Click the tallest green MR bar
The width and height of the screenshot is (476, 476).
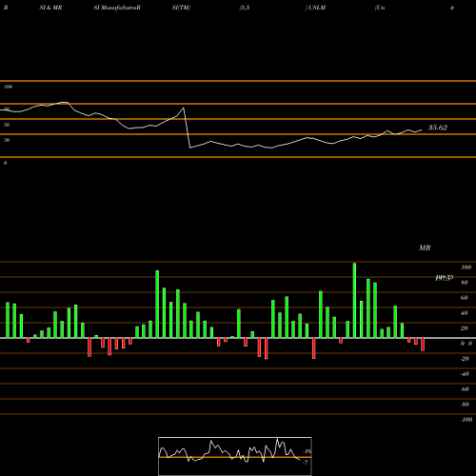click(x=354, y=300)
